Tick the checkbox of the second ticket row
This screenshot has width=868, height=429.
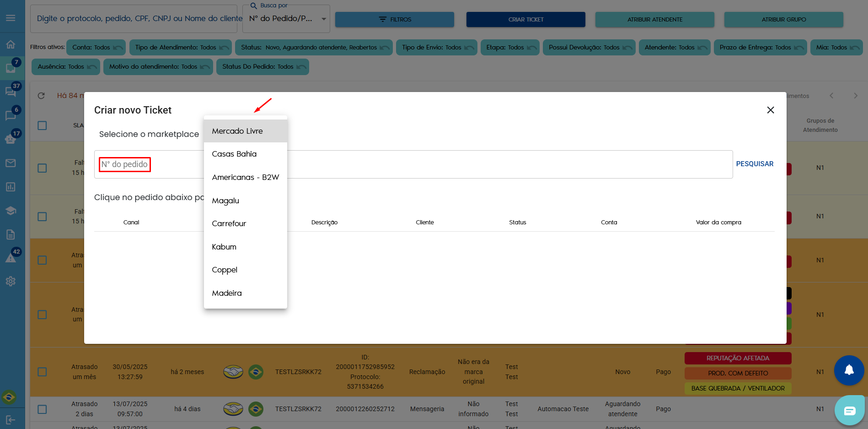(x=42, y=217)
